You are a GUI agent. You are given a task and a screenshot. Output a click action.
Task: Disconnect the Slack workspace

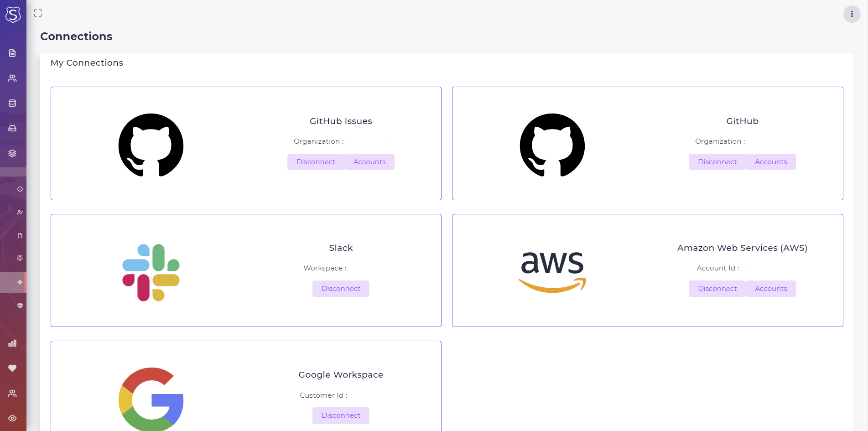point(341,289)
